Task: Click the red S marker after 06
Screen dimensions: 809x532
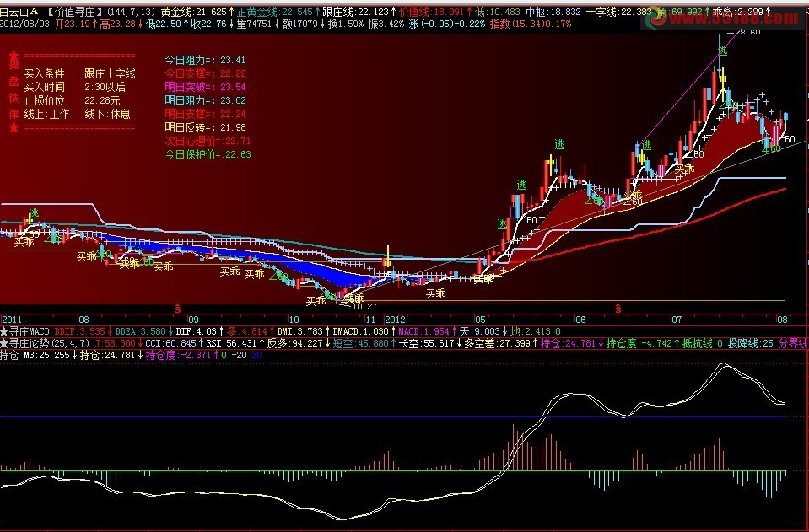Action: (618, 309)
